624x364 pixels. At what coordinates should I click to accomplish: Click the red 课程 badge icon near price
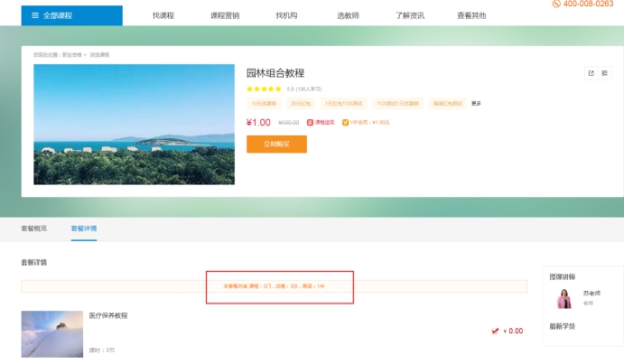coord(310,122)
